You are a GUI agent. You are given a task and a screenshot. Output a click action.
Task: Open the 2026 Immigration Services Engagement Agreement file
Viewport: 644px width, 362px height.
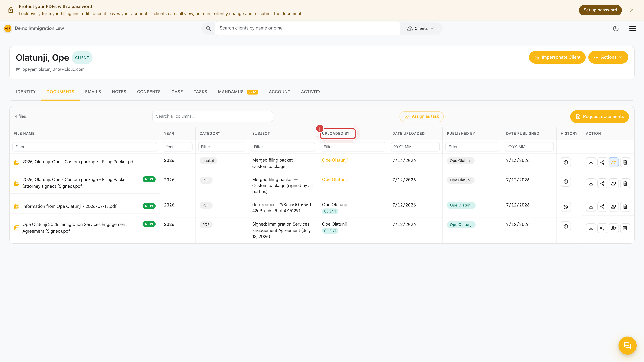pos(74,228)
